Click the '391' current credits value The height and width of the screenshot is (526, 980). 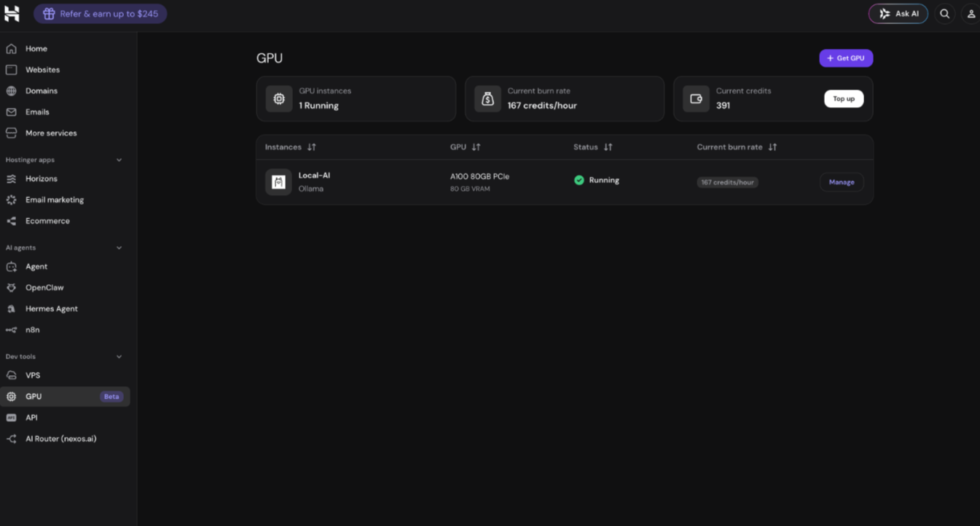point(723,106)
